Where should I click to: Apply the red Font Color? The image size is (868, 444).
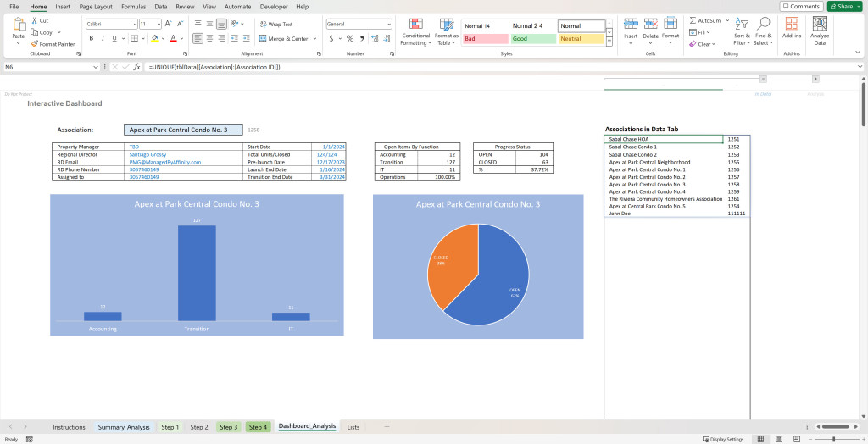(173, 38)
